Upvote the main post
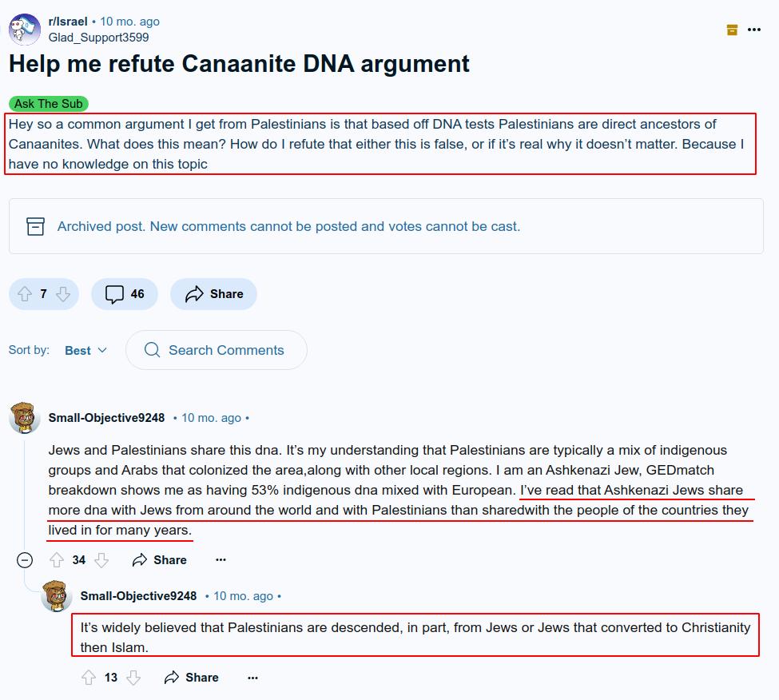This screenshot has width=779, height=700. point(25,294)
